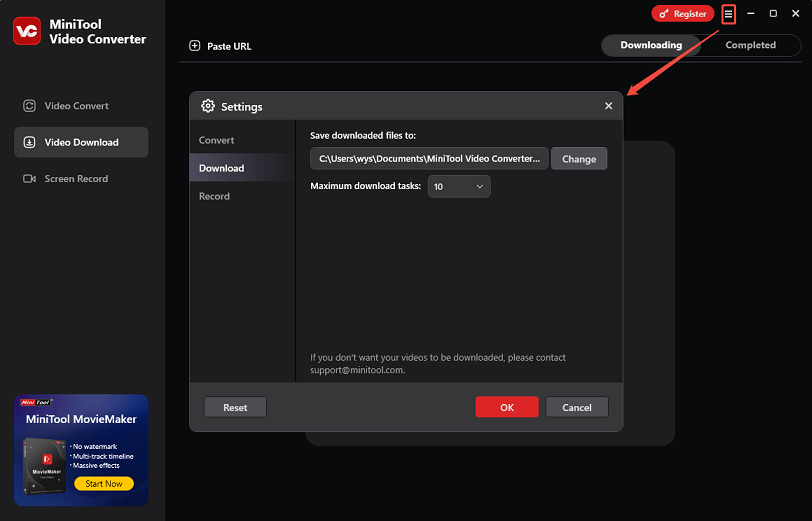Click the MiniTool Video Converter logo icon
The height and width of the screenshot is (521, 812).
[x=27, y=31]
